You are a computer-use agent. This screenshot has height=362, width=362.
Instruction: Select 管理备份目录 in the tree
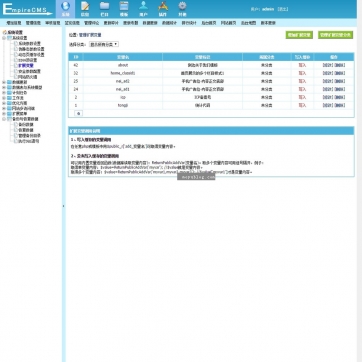tap(29, 136)
